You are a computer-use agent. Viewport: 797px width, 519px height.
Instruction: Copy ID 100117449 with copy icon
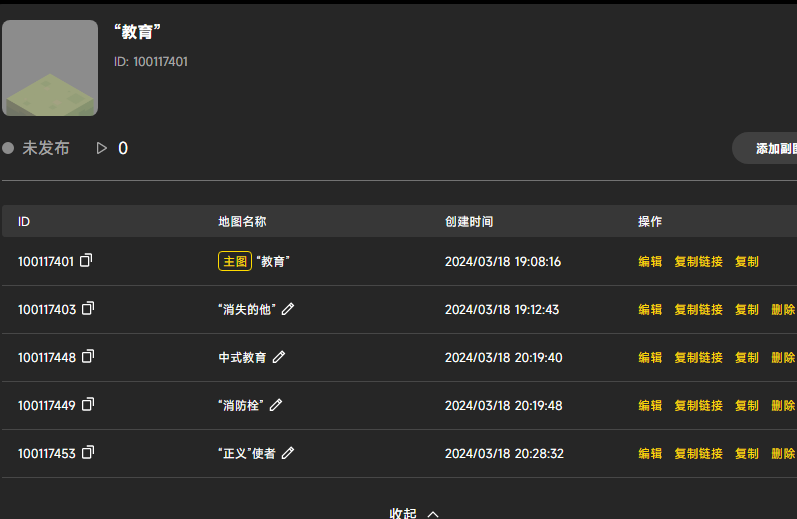(x=88, y=404)
